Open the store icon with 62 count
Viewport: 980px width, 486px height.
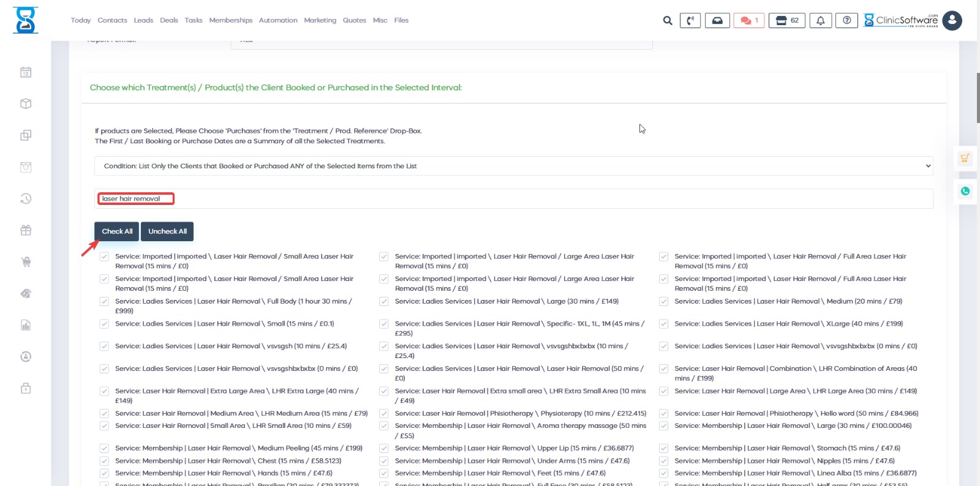tap(787, 21)
